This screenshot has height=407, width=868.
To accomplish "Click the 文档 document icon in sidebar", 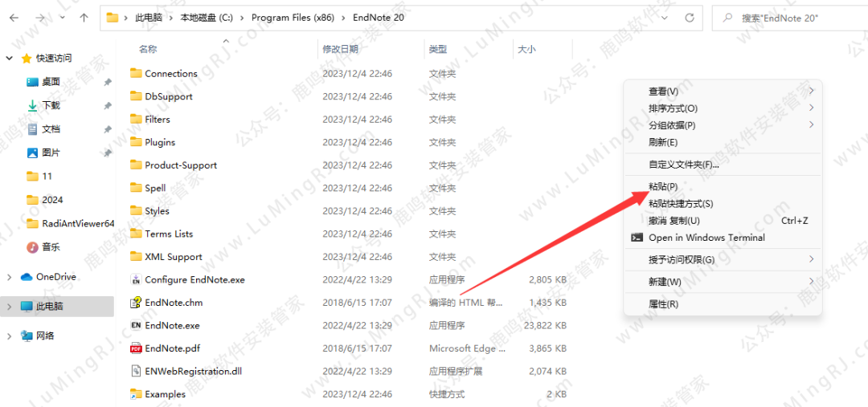I will (x=33, y=129).
